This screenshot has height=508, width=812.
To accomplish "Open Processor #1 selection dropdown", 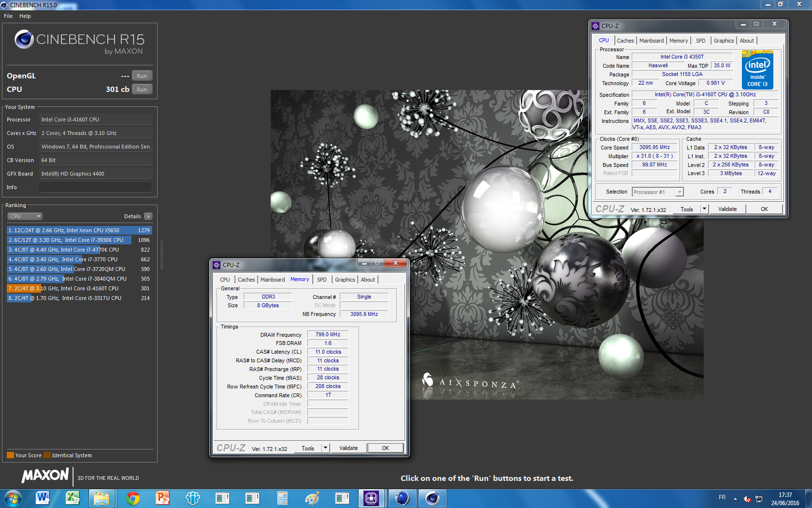I will [658, 192].
